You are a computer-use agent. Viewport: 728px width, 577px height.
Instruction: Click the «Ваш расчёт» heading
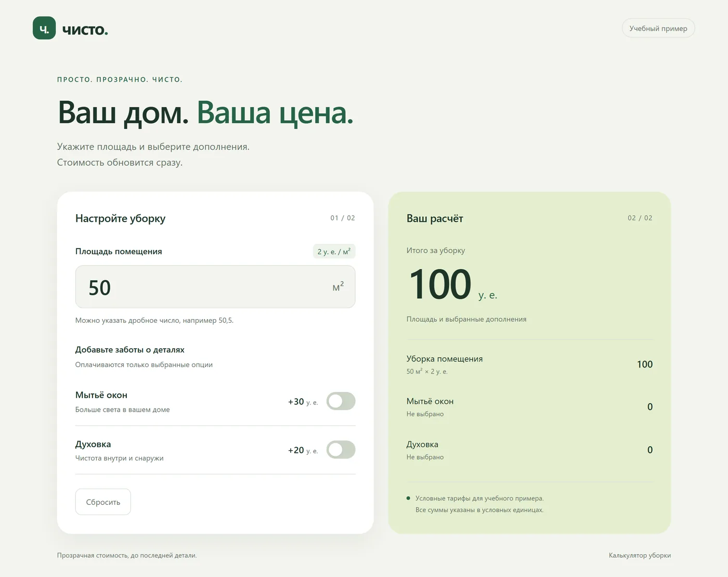[x=435, y=218]
